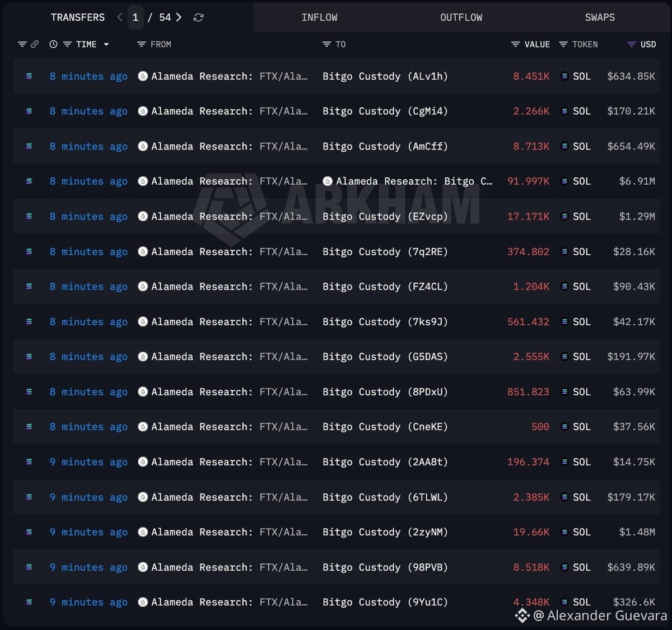The width and height of the screenshot is (672, 630).
Task: Open Bitgo Custody (98PVB) address
Action: pyautogui.click(x=385, y=567)
